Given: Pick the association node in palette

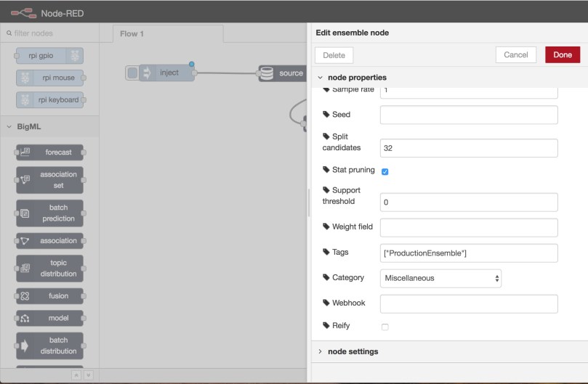Looking at the screenshot, I should coord(49,240).
